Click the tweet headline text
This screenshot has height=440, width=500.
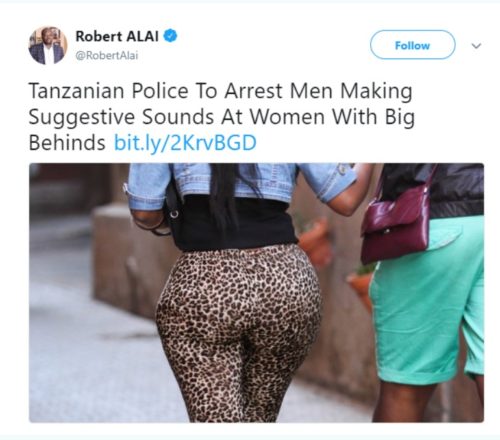coord(222,117)
